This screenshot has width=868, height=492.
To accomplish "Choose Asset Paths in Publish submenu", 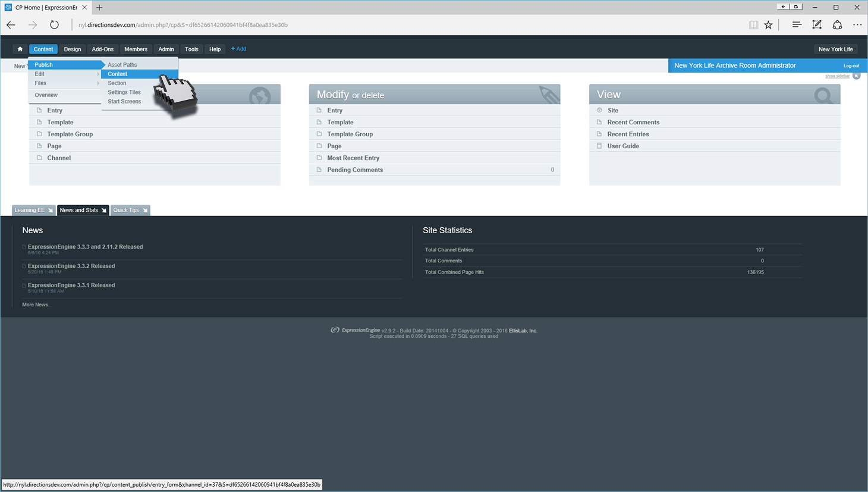I will (x=122, y=65).
